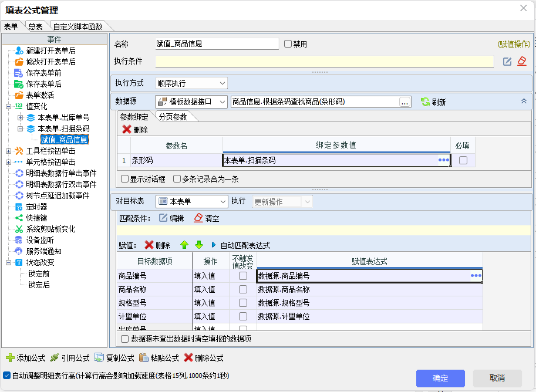Image resolution: width=536 pixels, height=392 pixels.
Task: Click the green refresh icon (刷新)
Action: tap(426, 102)
